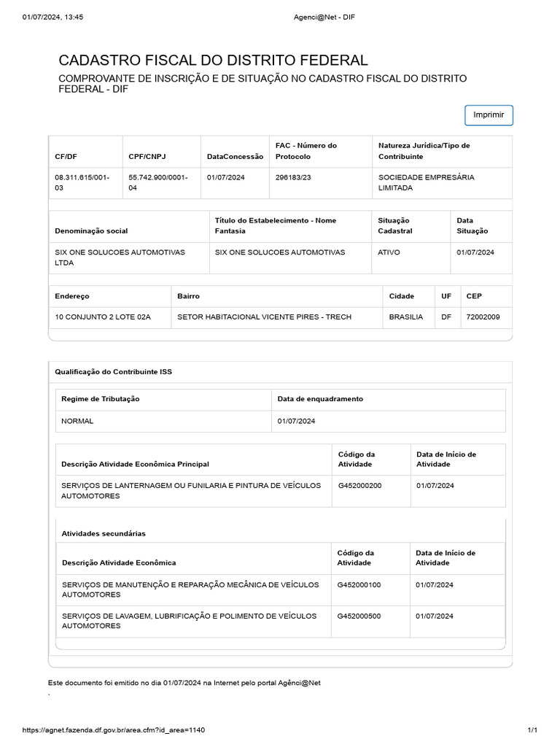Click the CNPJ value 55.742.900/0001-04
Screen dimensions: 560x747
tap(158, 182)
